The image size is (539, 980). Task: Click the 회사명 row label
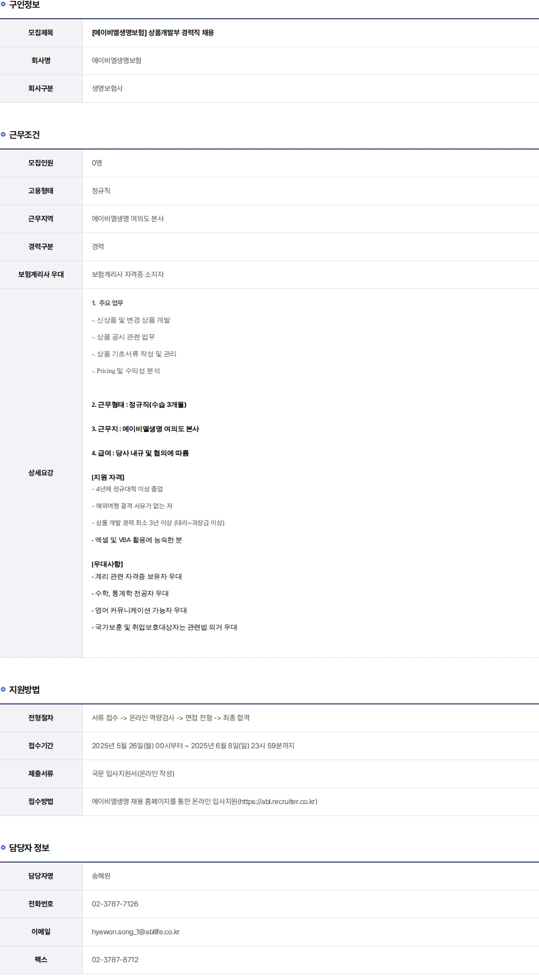tap(41, 61)
